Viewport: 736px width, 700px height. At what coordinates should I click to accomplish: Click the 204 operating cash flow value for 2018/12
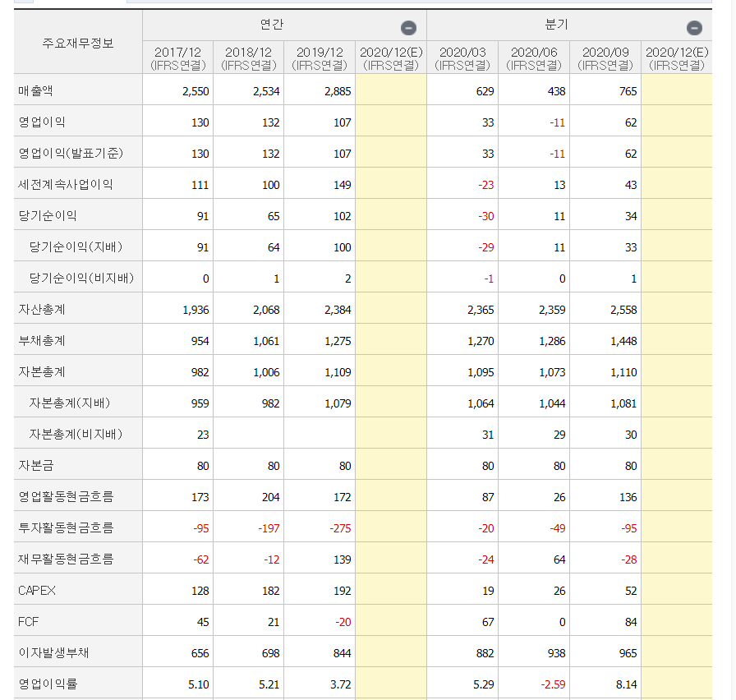coord(271,497)
